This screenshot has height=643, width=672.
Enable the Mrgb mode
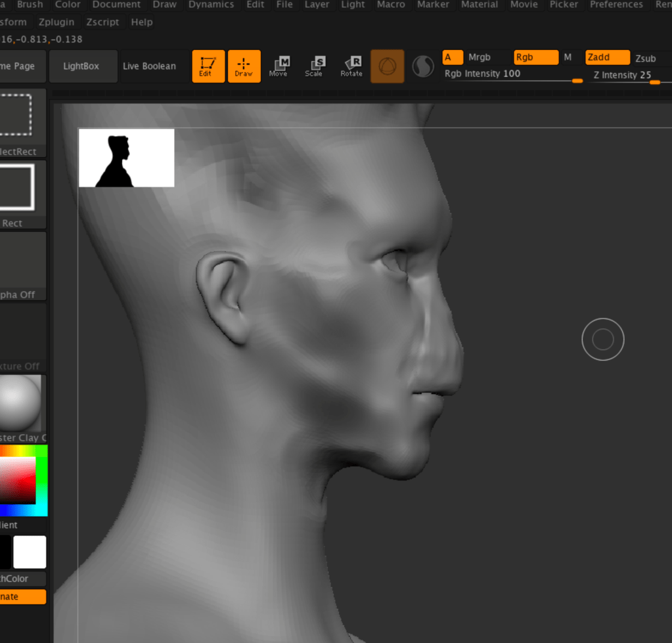479,57
